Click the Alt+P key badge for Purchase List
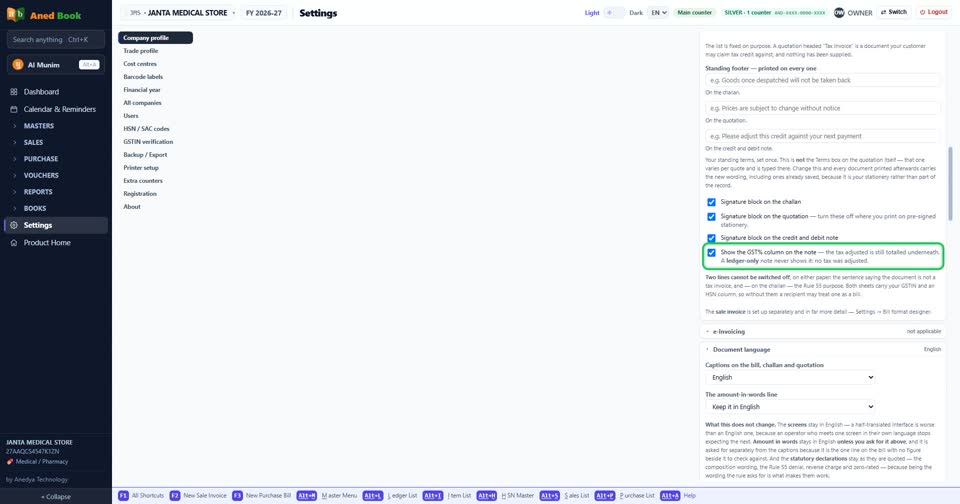Viewport: 960px width, 504px height. coord(604,495)
